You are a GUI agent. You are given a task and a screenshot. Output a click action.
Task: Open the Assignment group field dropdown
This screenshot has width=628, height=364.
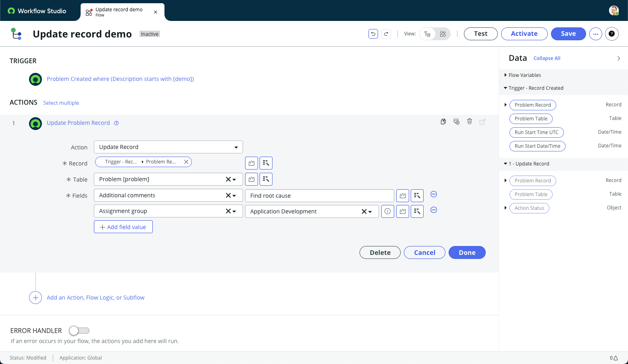pyautogui.click(x=168, y=211)
